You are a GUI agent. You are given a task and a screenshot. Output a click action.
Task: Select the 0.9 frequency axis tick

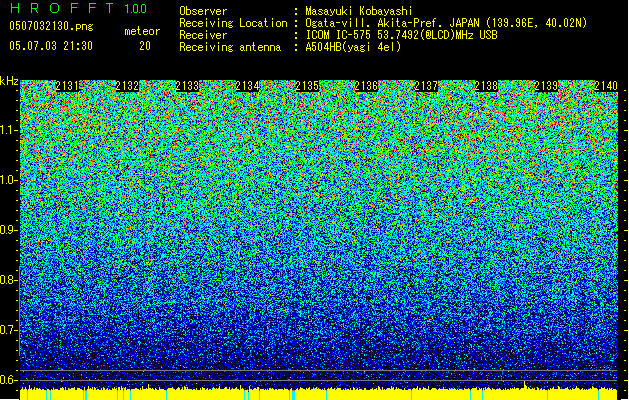pos(9,230)
